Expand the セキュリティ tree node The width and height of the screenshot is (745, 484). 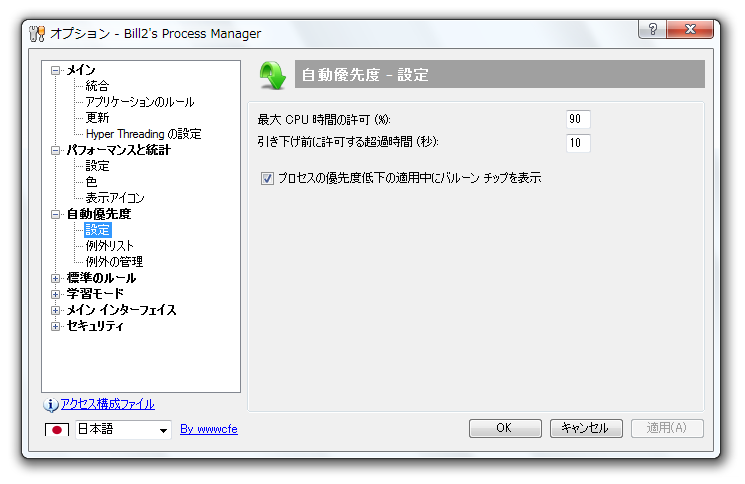pos(56,326)
